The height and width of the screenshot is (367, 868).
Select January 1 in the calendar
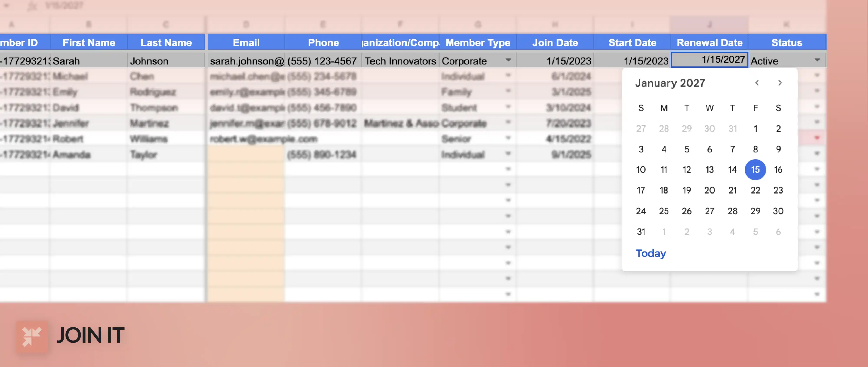coord(755,129)
